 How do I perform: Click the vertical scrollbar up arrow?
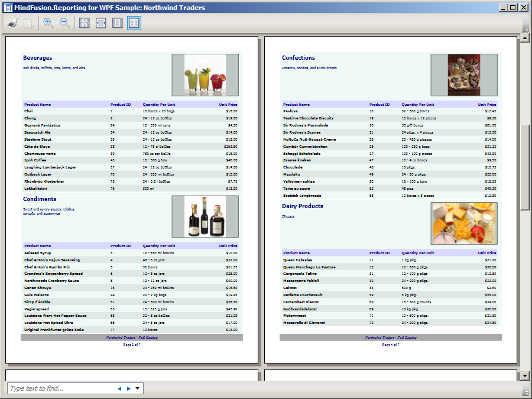(524, 39)
